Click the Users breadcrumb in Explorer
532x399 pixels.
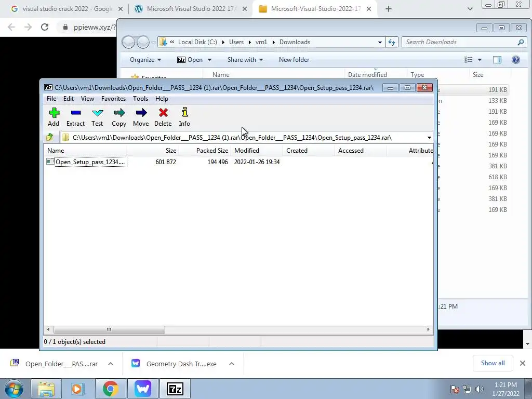[x=236, y=42]
